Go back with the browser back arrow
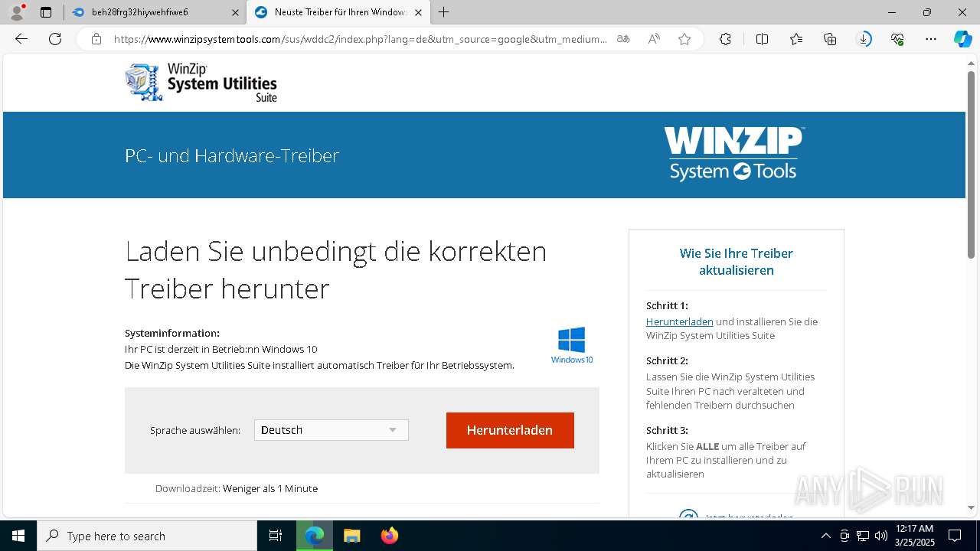Image resolution: width=980 pixels, height=551 pixels. click(21, 39)
